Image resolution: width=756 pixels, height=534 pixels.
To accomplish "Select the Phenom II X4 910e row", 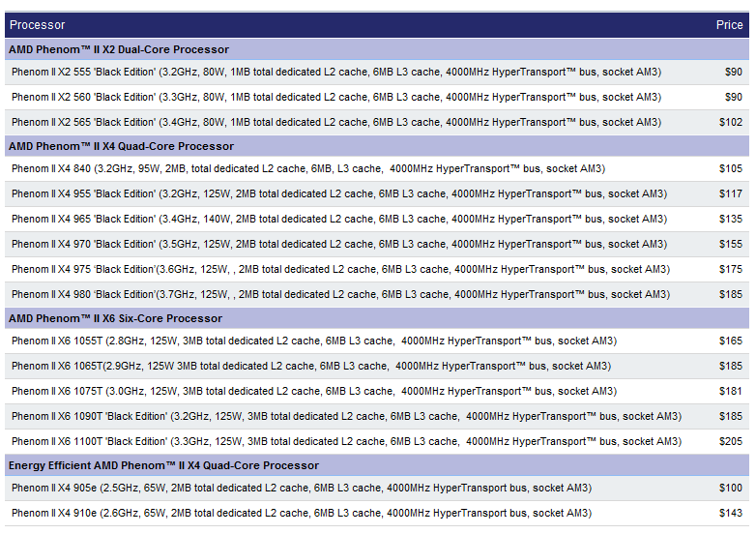I will point(377,514).
